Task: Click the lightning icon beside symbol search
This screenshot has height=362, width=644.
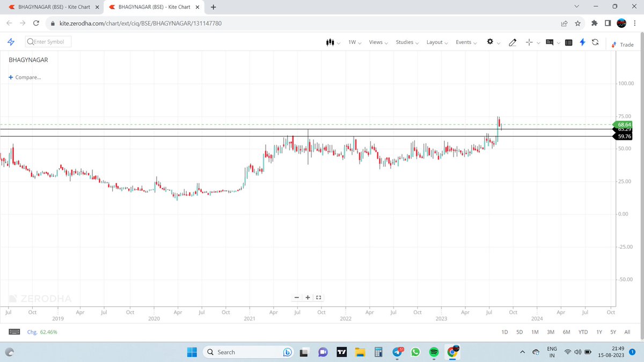Action: [x=11, y=42]
